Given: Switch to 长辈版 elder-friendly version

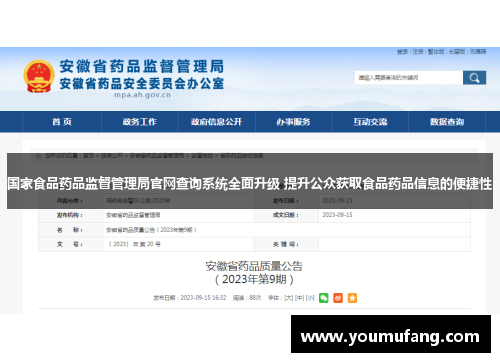Looking at the screenshot, I should click(x=457, y=52).
